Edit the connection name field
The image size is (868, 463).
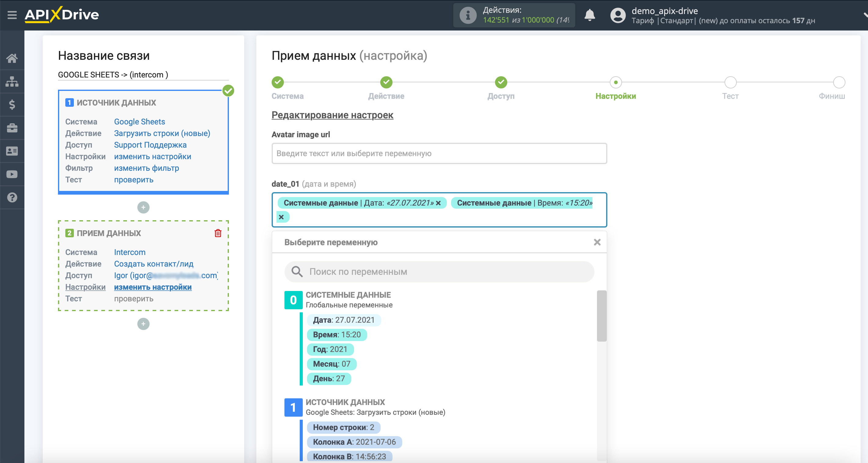point(143,75)
